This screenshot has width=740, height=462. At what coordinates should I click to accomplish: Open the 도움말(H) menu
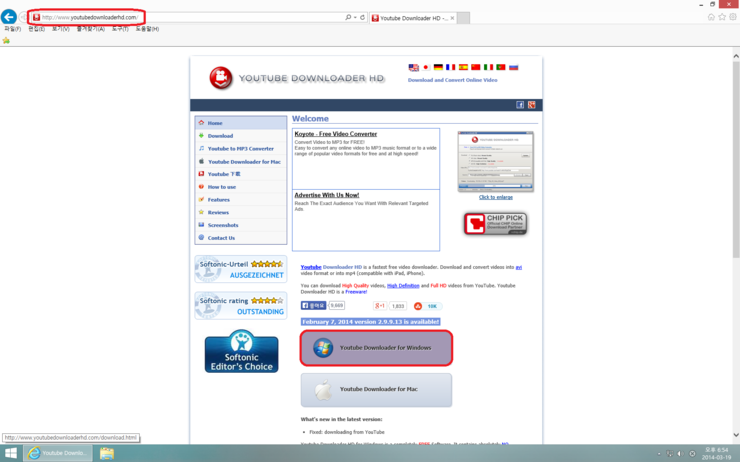(x=147, y=29)
